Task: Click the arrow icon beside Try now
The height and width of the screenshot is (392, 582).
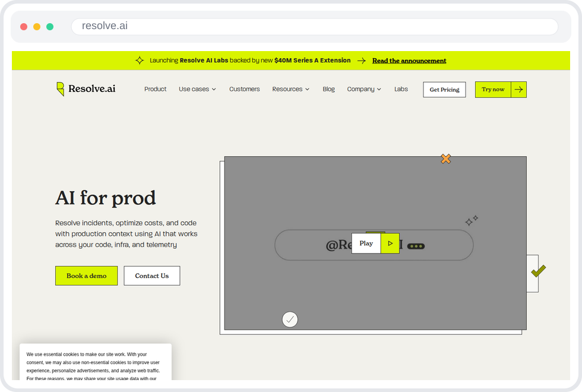Action: point(519,90)
